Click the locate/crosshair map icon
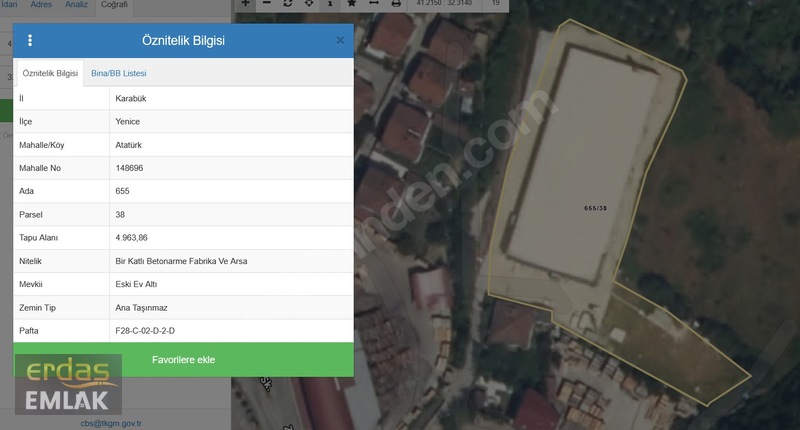Image resolution: width=800 pixels, height=430 pixels. point(309,3)
